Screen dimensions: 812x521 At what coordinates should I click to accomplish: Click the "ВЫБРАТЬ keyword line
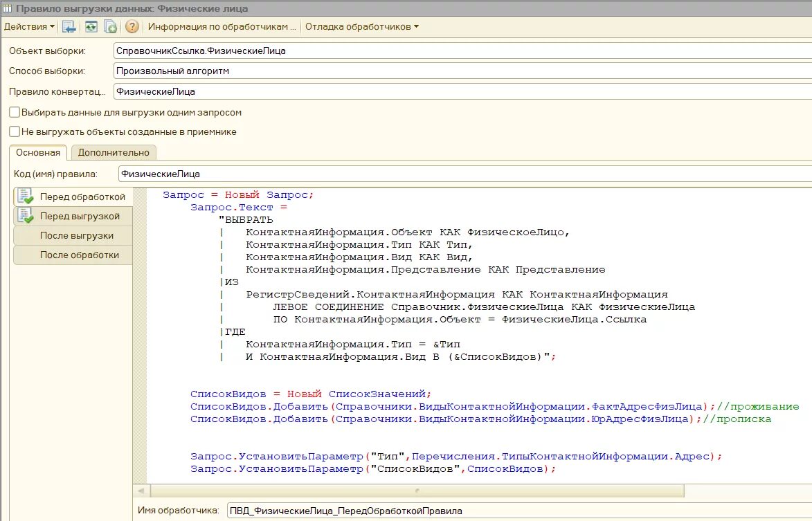point(246,219)
